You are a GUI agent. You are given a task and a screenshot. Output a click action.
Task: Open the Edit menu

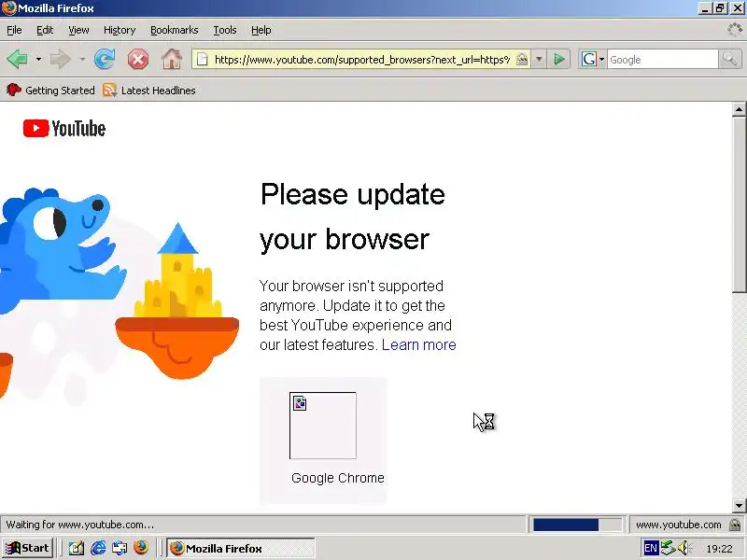[45, 30]
